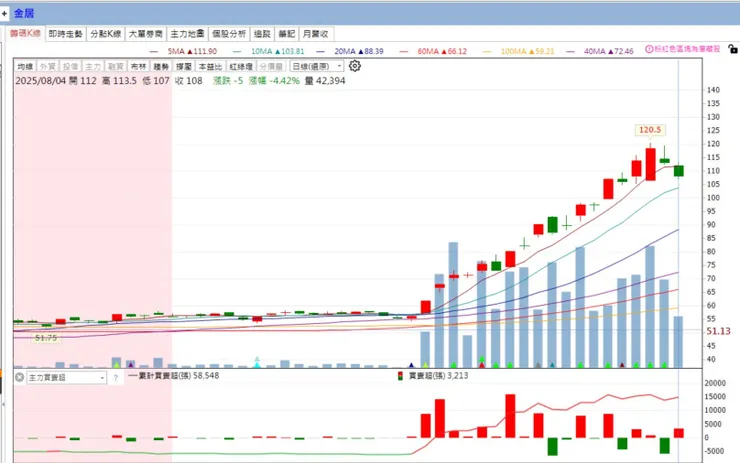Click the 40MA 72.46 legend entry

pos(600,51)
